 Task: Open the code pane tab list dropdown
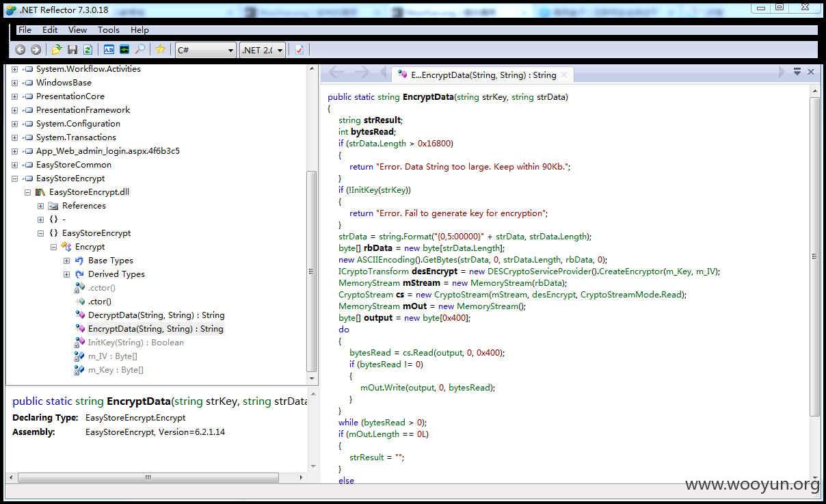pyautogui.click(x=797, y=72)
